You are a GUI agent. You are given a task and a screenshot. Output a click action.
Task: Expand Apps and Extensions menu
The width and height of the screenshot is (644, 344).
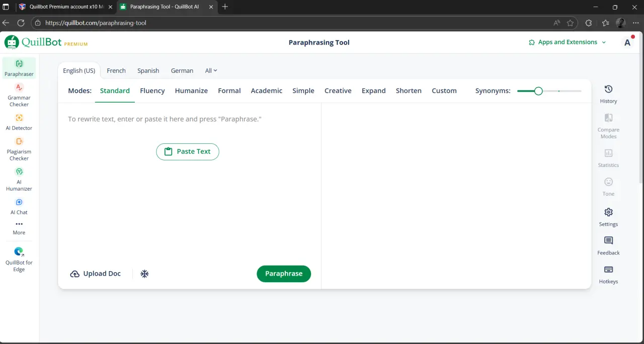click(567, 42)
